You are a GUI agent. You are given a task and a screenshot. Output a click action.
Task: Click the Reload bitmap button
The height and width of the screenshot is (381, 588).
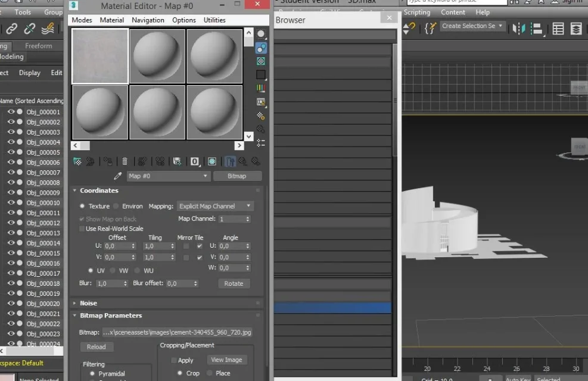pos(96,347)
